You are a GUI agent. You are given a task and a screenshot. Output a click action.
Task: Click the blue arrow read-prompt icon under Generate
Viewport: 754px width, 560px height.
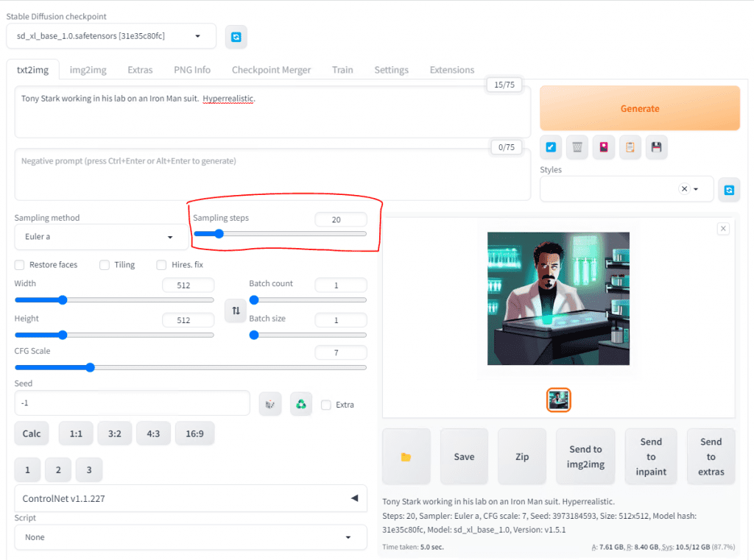click(x=551, y=147)
